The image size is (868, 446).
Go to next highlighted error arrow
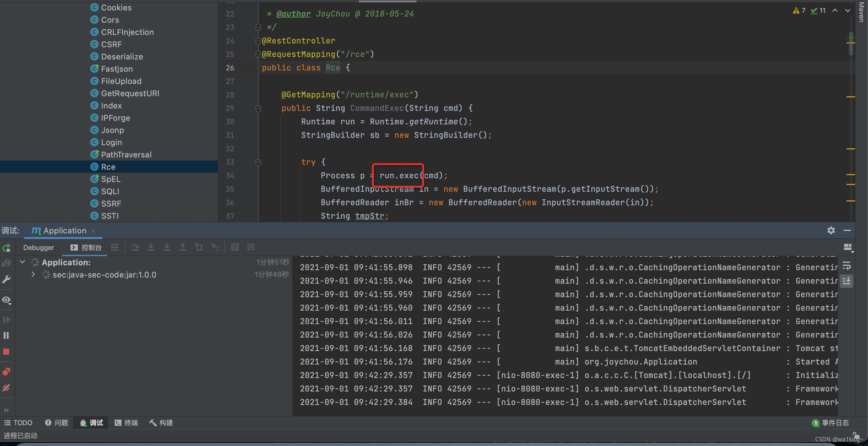coord(847,11)
